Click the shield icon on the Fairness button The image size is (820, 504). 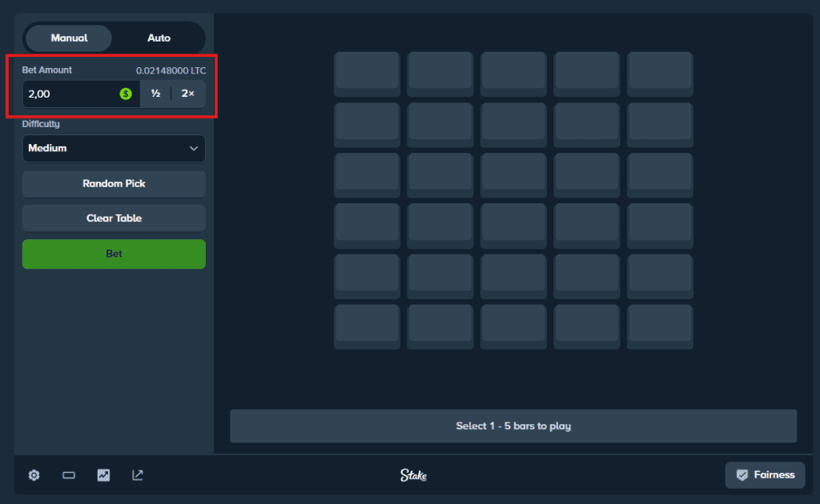point(744,474)
